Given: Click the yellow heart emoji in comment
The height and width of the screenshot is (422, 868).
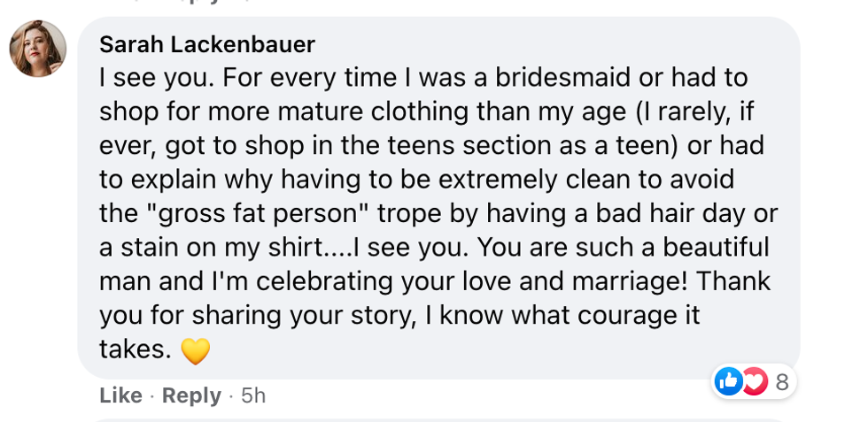Looking at the screenshot, I should (x=195, y=351).
